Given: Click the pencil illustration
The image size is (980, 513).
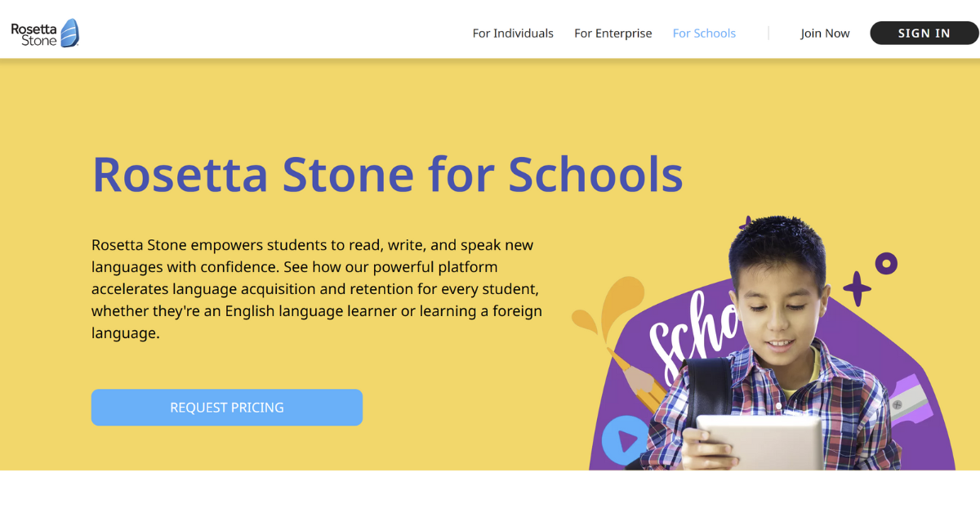Looking at the screenshot, I should [635, 381].
